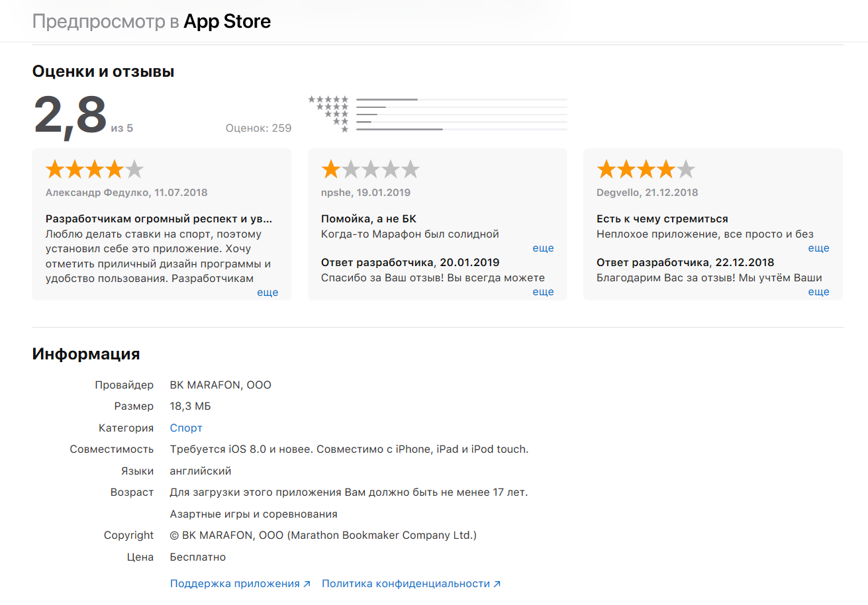Open the review titled Есть к чему стремиться
Viewport: 868px width, 605px height.
(662, 218)
